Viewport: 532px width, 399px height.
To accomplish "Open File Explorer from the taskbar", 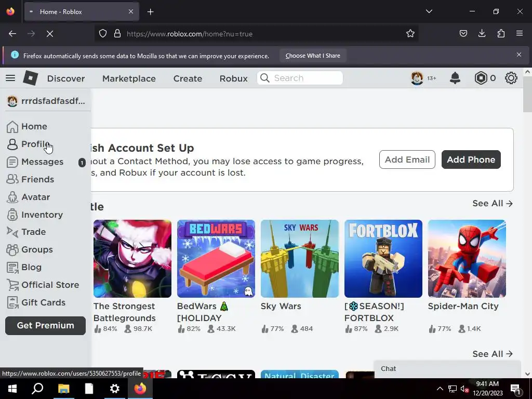I will coord(63,389).
